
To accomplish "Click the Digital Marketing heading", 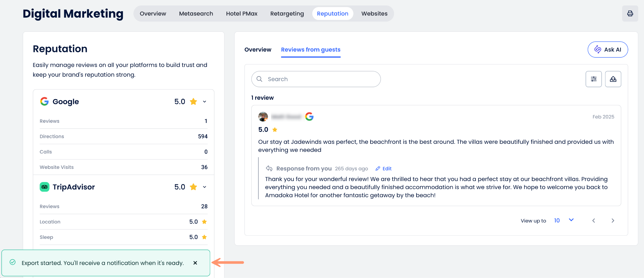I will (x=73, y=13).
